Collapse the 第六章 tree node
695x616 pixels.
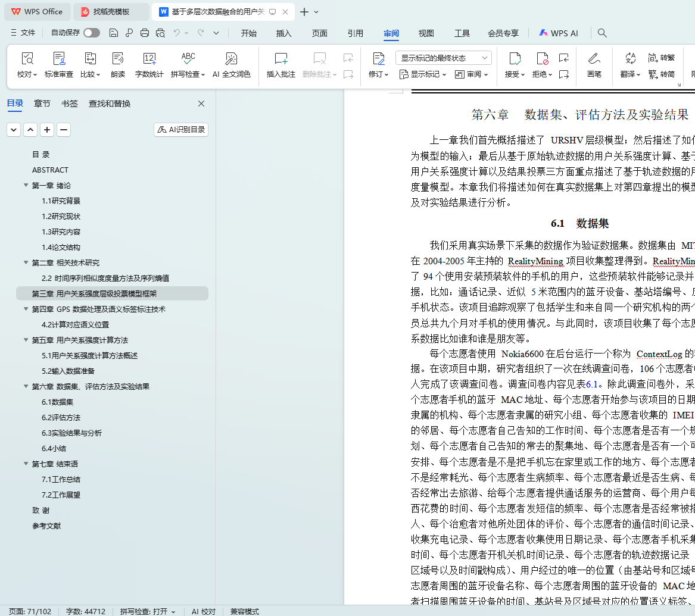coord(26,386)
